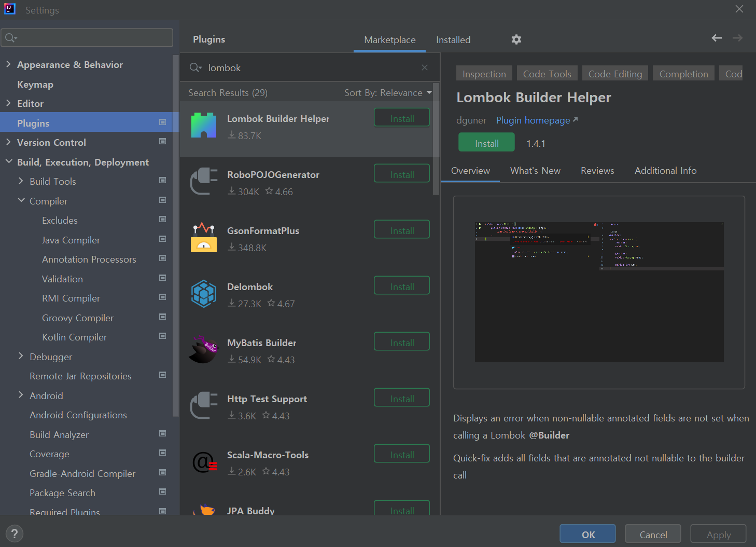Clear the lombok search text
This screenshot has width=756, height=547.
(425, 67)
